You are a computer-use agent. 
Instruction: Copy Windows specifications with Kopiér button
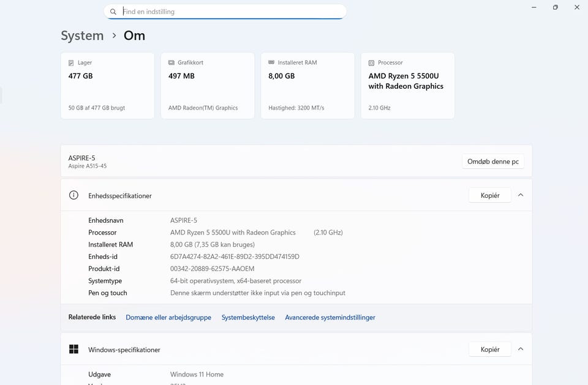tap(490, 349)
